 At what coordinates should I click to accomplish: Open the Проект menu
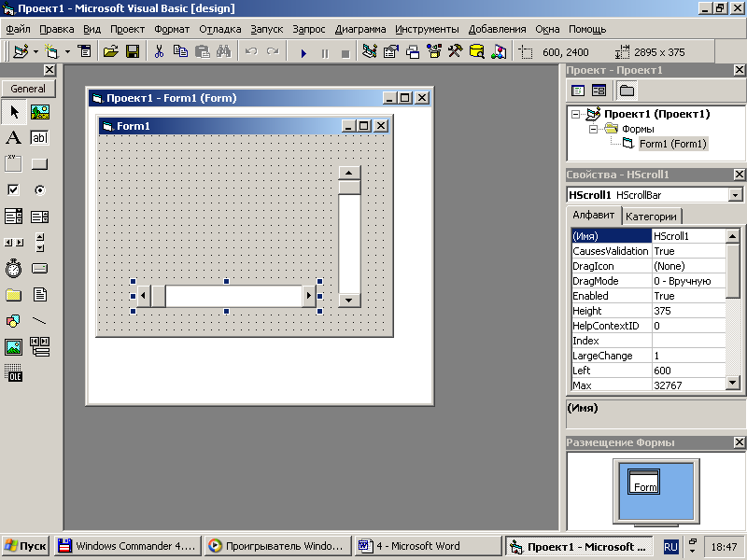[127, 29]
